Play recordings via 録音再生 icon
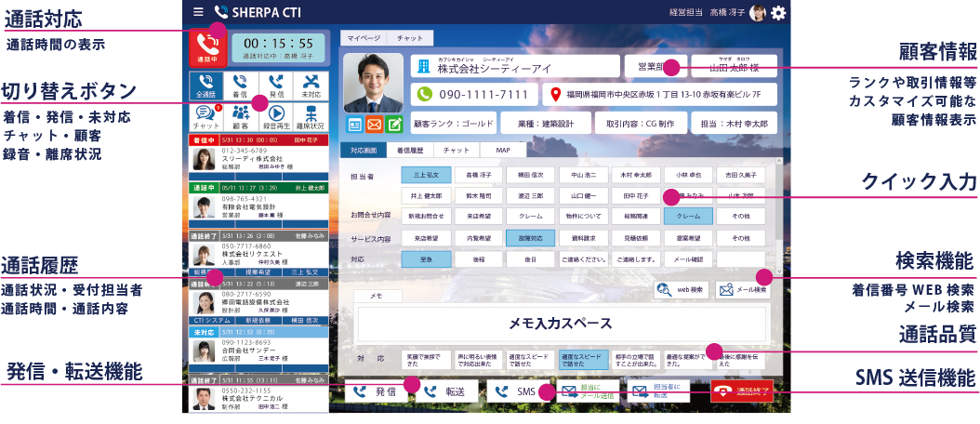980x424 pixels. click(x=276, y=115)
